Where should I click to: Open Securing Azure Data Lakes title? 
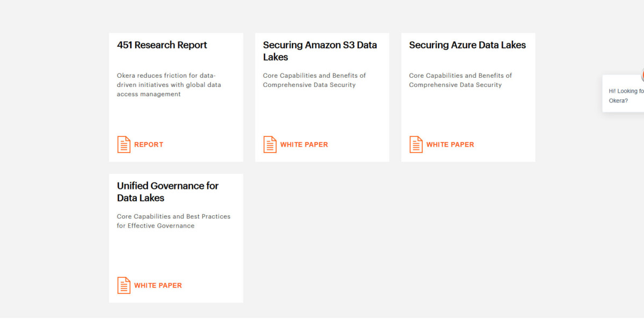point(467,45)
